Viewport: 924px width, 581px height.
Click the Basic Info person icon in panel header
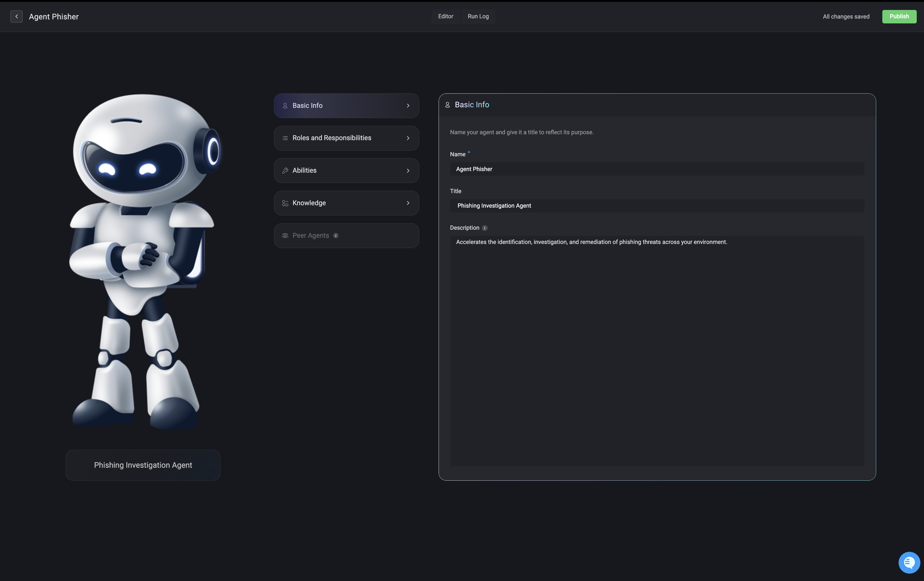(447, 105)
